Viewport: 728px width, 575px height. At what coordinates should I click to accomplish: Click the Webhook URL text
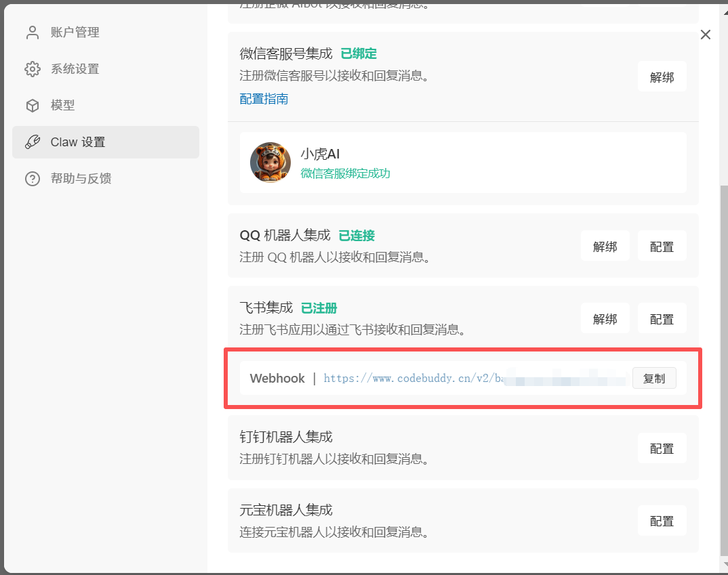pos(413,379)
